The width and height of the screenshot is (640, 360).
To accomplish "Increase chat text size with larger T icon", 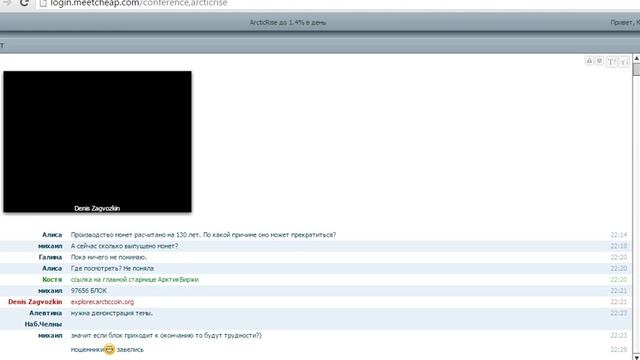I will tap(611, 62).
